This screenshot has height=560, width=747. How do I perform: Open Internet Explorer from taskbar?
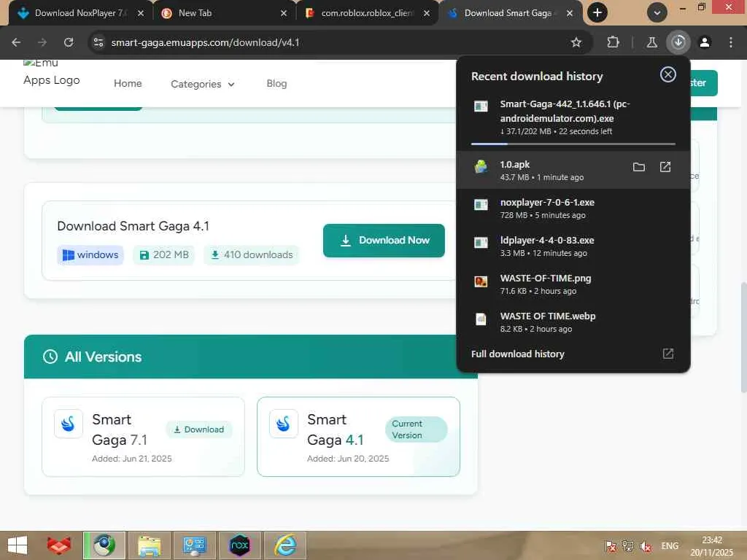click(285, 545)
